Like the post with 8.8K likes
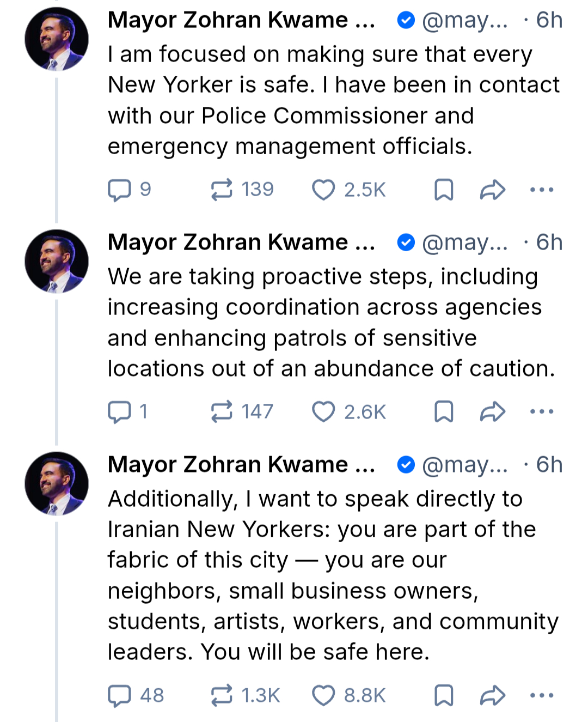Screen dimensions: 588x722 (x=323, y=695)
